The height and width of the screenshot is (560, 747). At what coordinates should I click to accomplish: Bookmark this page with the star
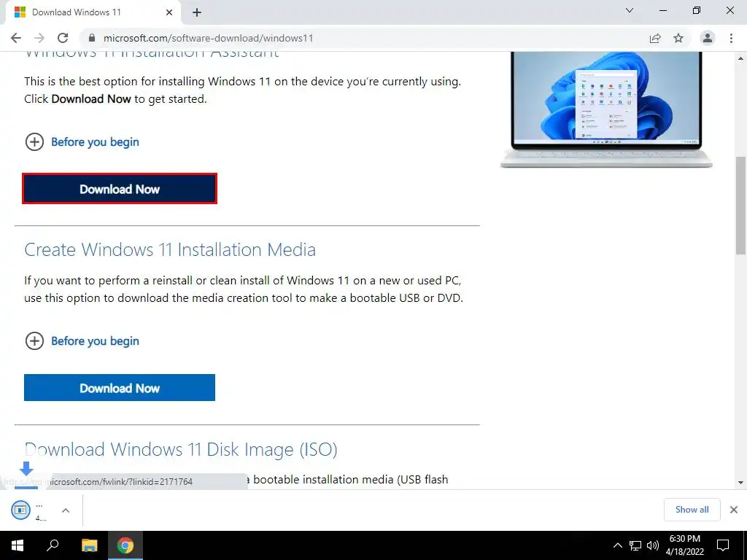[x=678, y=38]
